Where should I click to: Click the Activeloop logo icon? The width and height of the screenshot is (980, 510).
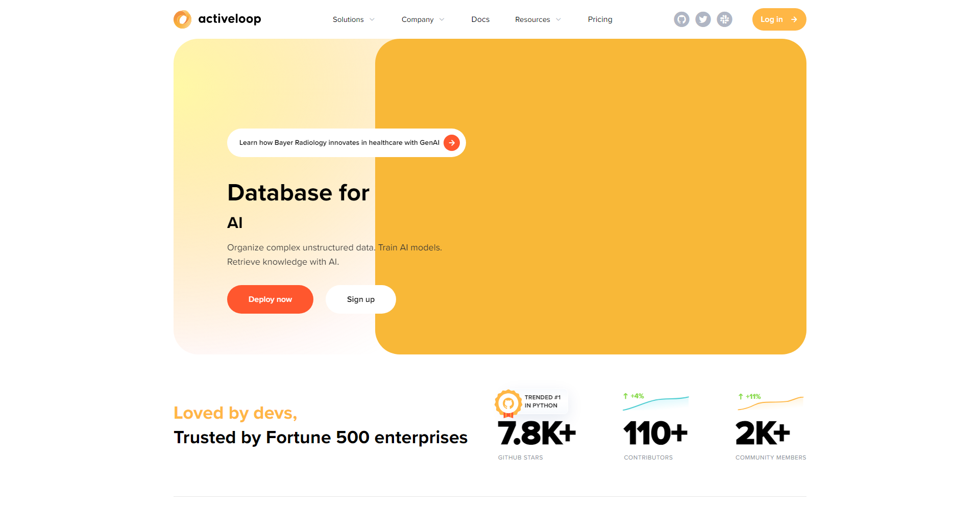point(182,19)
